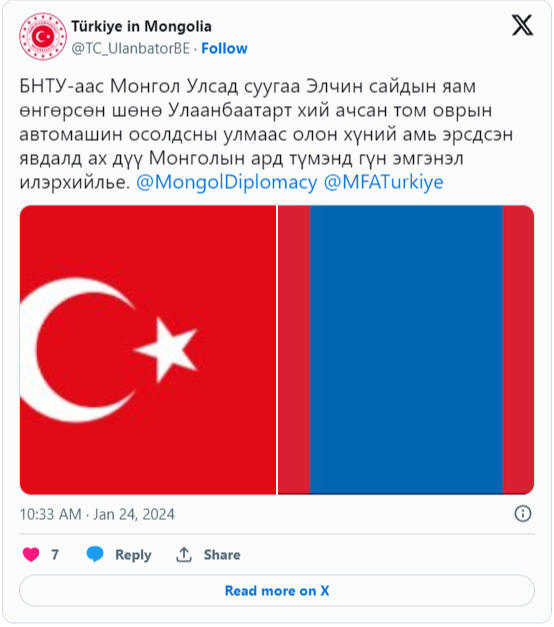Open the @MFATurkiye mention

tap(384, 182)
